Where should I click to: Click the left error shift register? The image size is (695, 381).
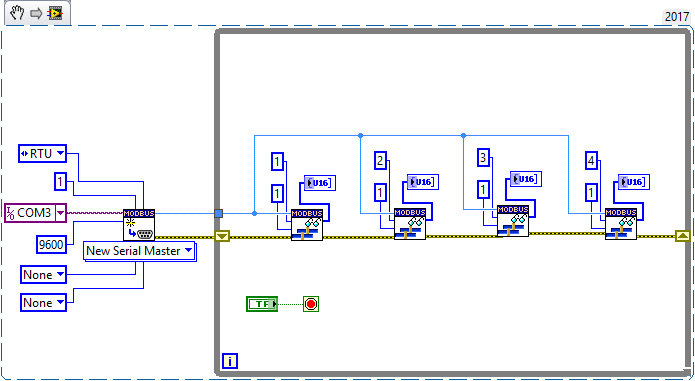coord(222,237)
